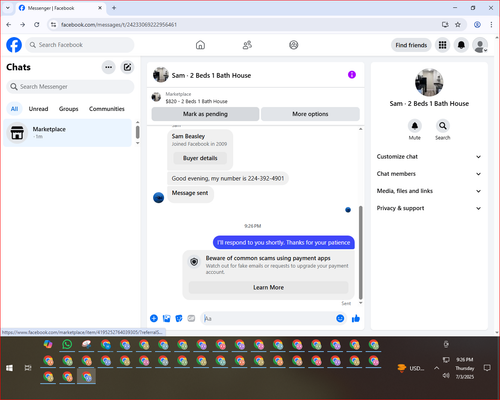Click the Marketplace storefront chat icon
The width and height of the screenshot is (500, 400).
(x=17, y=132)
